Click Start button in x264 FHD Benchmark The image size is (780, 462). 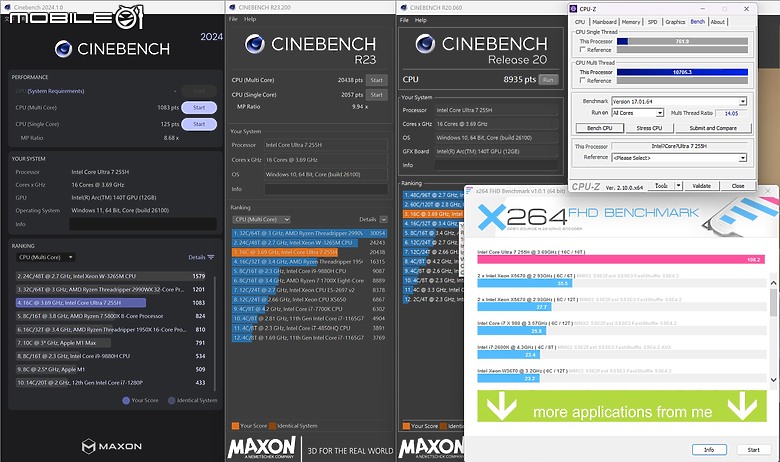point(754,450)
